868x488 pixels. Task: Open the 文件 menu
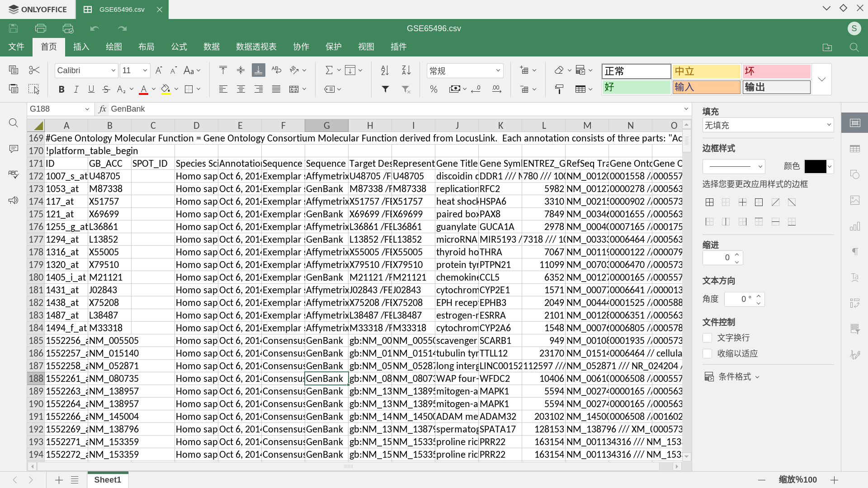[16, 47]
